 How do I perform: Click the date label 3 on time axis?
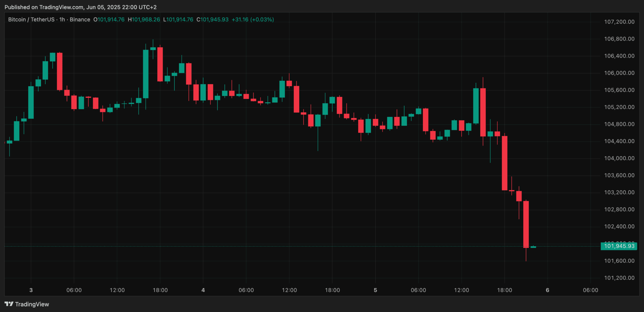(31, 290)
